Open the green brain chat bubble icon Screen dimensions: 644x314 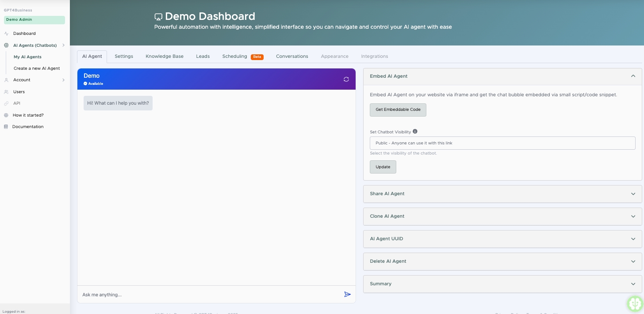click(x=635, y=304)
